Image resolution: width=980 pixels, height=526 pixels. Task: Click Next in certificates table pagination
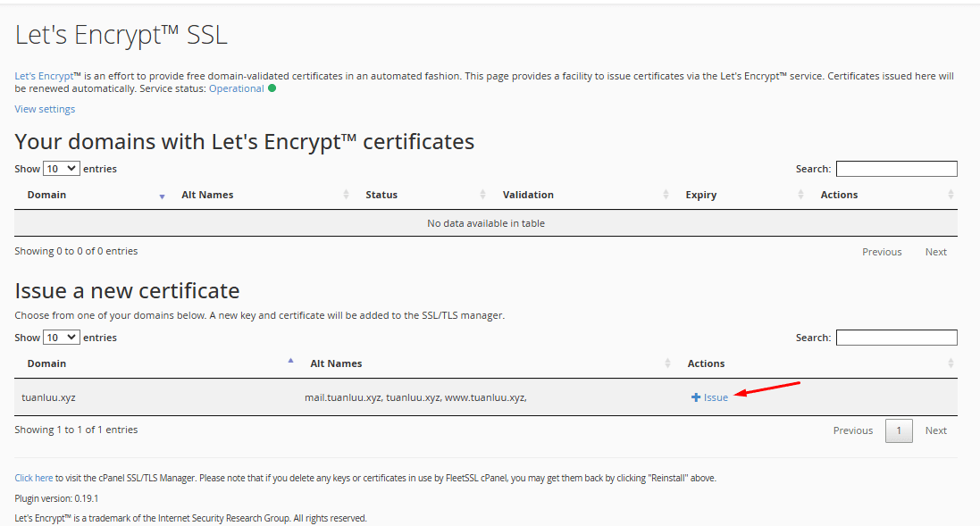click(935, 252)
